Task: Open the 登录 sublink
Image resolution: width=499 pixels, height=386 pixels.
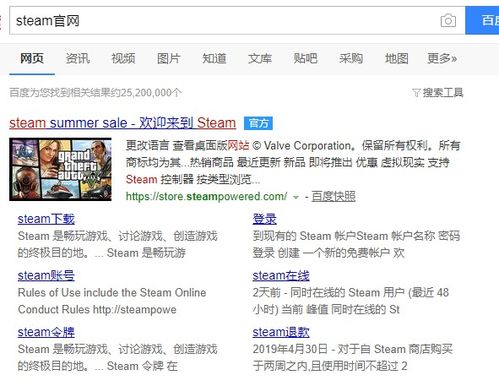Action: 265,219
